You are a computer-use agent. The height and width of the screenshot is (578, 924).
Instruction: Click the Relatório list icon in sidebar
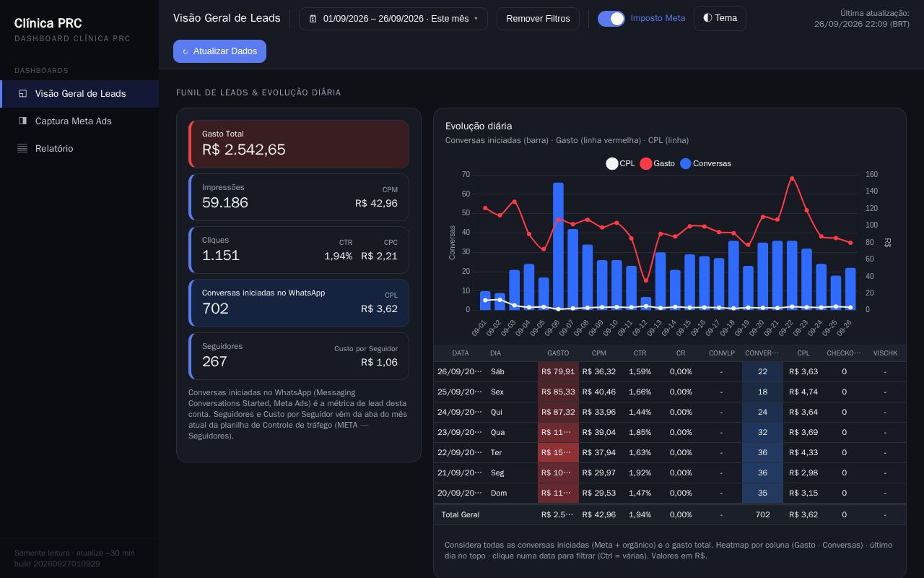tap(22, 148)
